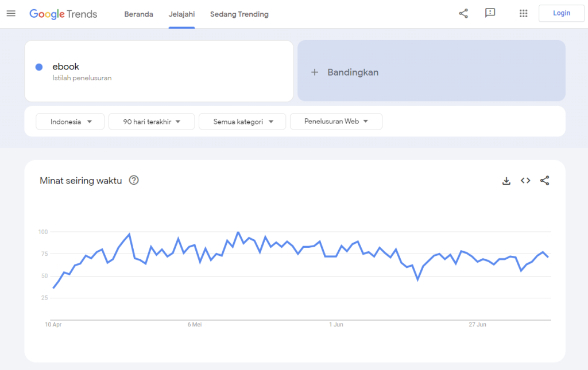Open the Google apps grid icon
The width and height of the screenshot is (588, 370).
coord(523,13)
